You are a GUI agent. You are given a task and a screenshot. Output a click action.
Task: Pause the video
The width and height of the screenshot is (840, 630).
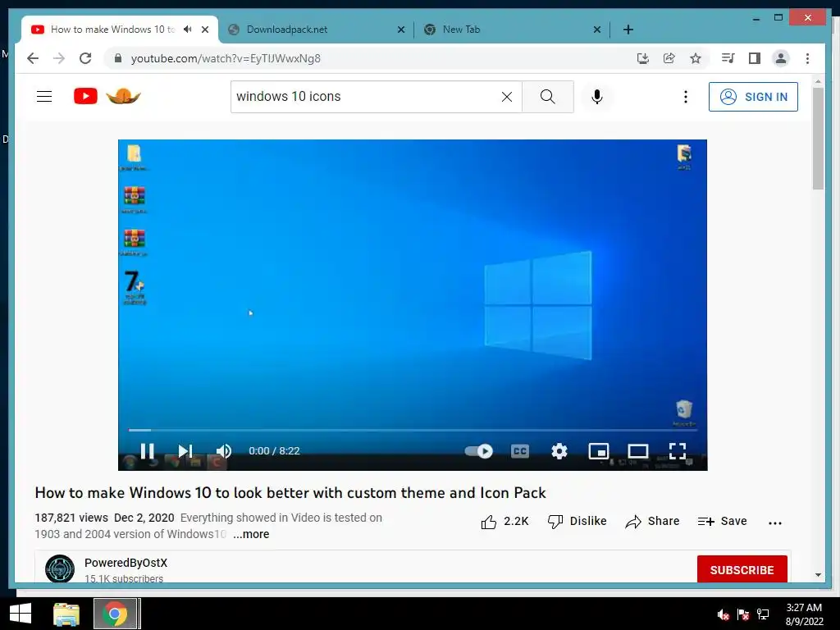[147, 451]
